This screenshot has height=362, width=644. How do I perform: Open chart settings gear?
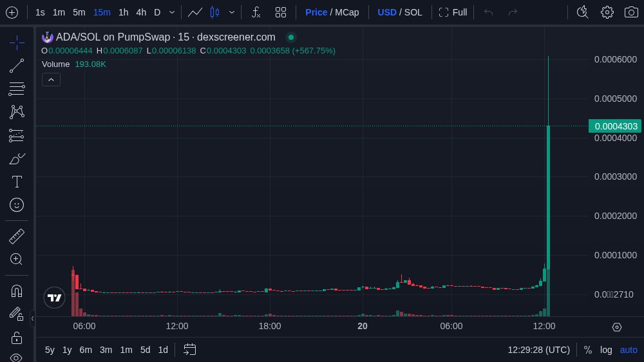[607, 12]
